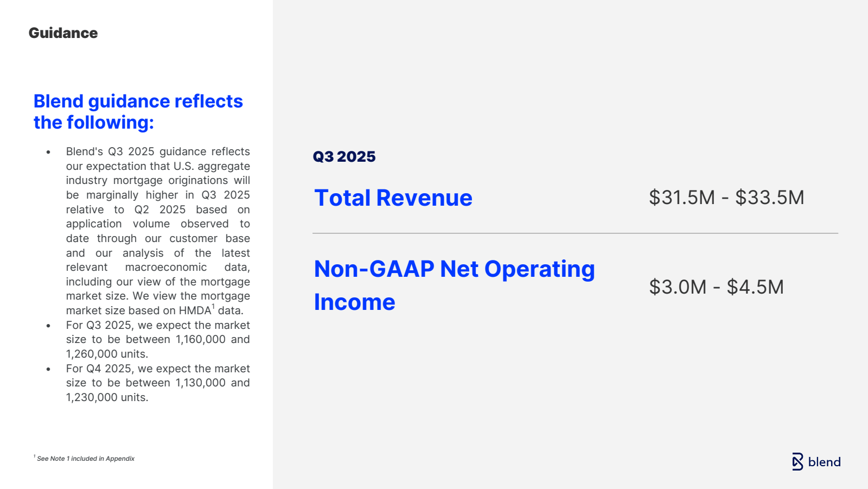Select the Q3 2025 guidance paragraph text

(158, 231)
